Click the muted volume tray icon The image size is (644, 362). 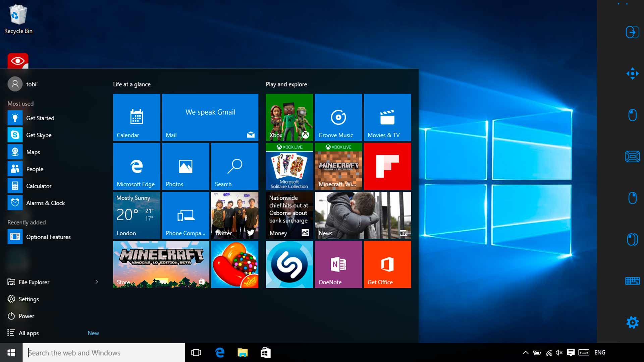559,353
